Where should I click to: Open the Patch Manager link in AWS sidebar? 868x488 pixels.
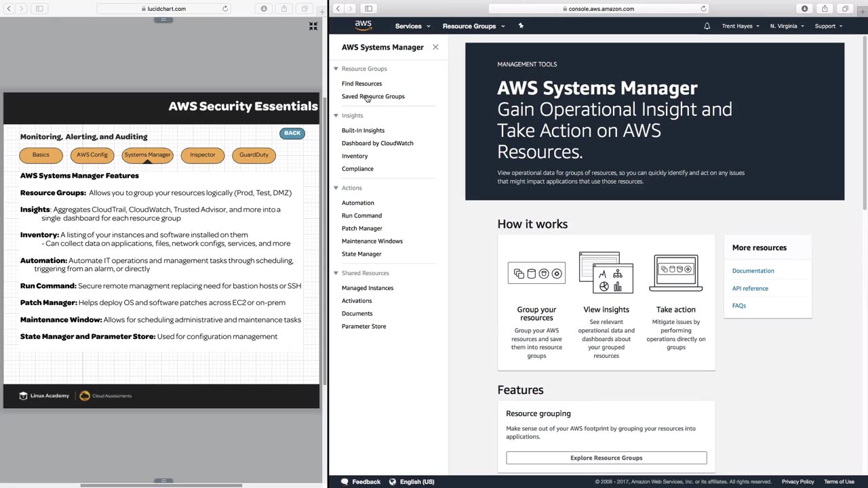coord(362,228)
